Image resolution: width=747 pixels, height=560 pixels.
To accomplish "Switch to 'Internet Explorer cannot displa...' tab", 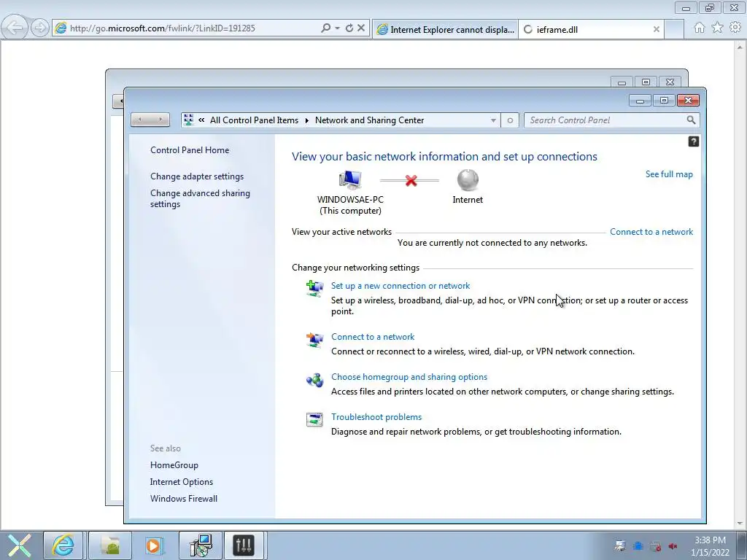I will click(445, 29).
